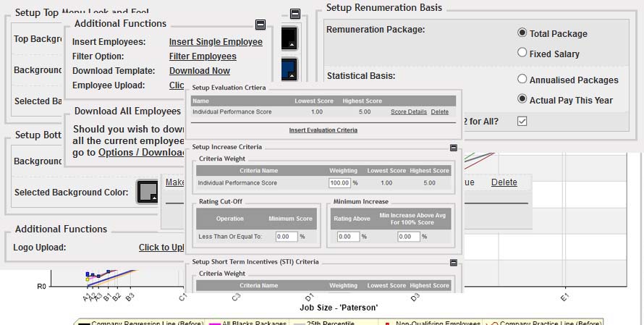
Task: Focus the Less Than Or Equal To field
Action: click(x=286, y=237)
